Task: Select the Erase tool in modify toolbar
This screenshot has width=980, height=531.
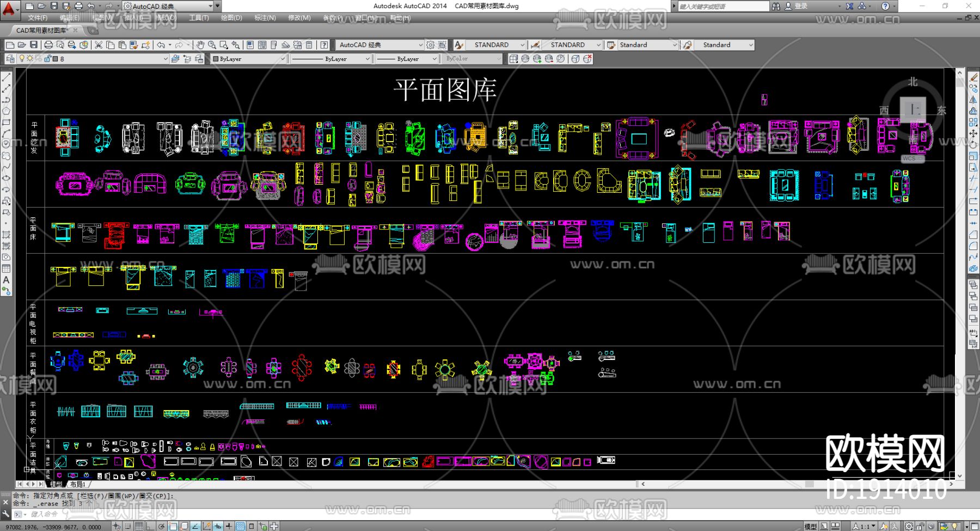Action: coord(973,78)
